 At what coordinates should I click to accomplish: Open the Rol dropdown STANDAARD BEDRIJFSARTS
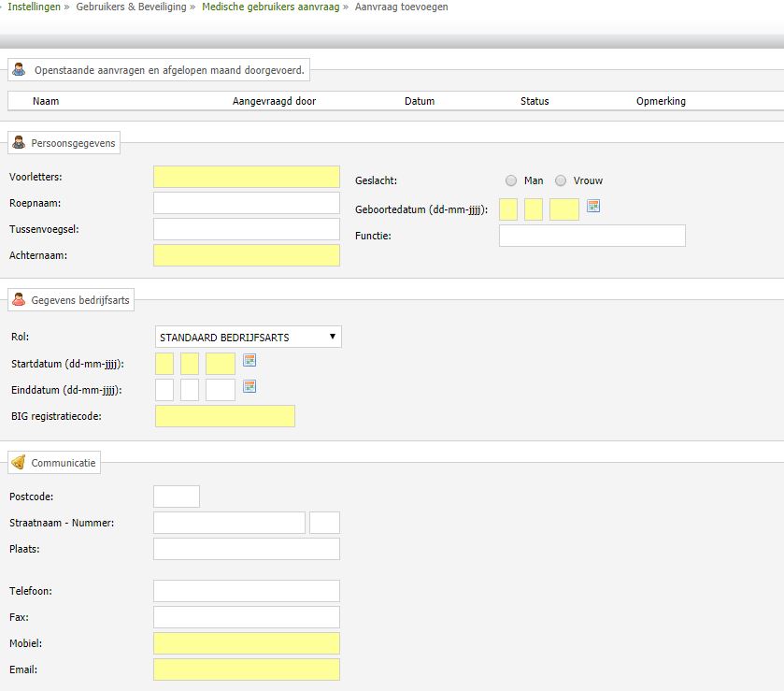tap(248, 337)
